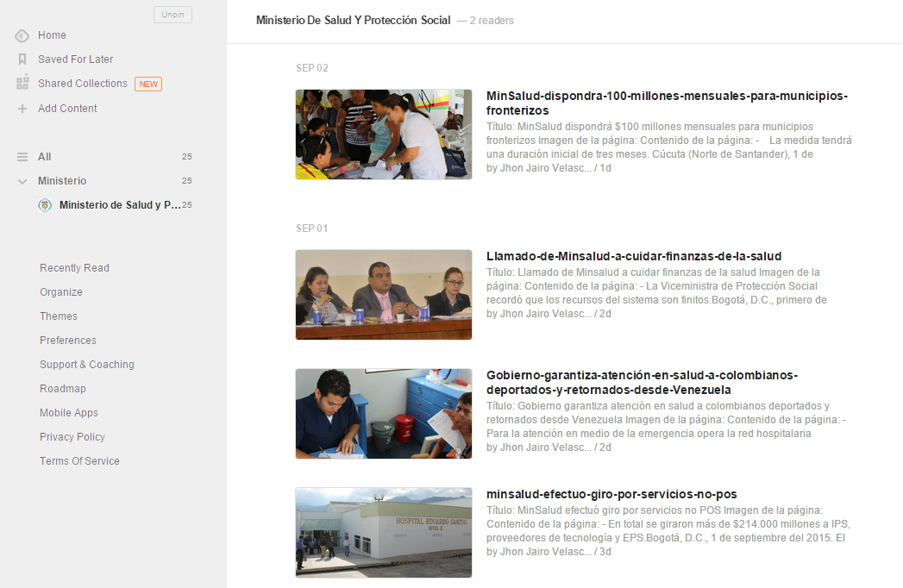Toggle the NEW badge on Shared Collections
This screenshot has height=588, width=903.
tap(147, 84)
